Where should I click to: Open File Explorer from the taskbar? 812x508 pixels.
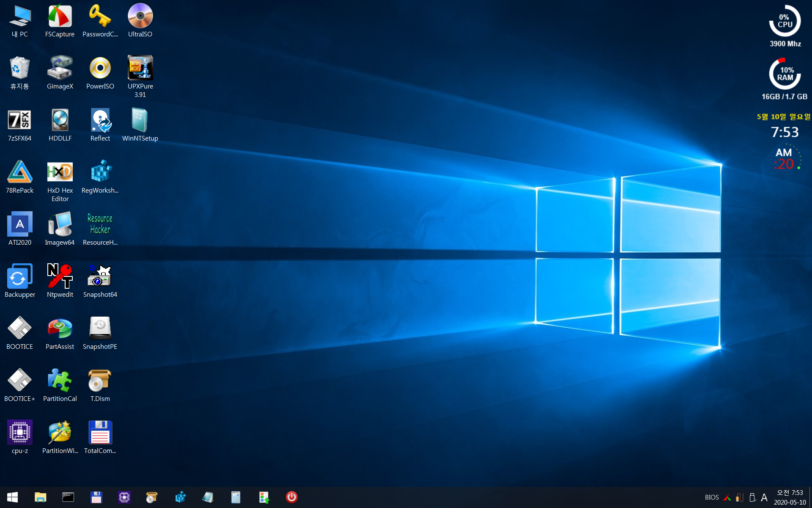[40, 497]
